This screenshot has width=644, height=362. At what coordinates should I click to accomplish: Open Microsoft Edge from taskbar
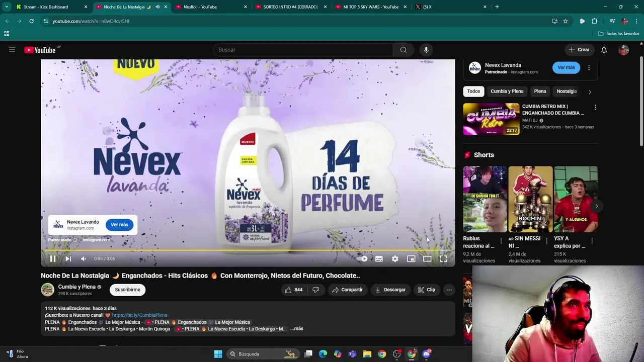pos(323,354)
